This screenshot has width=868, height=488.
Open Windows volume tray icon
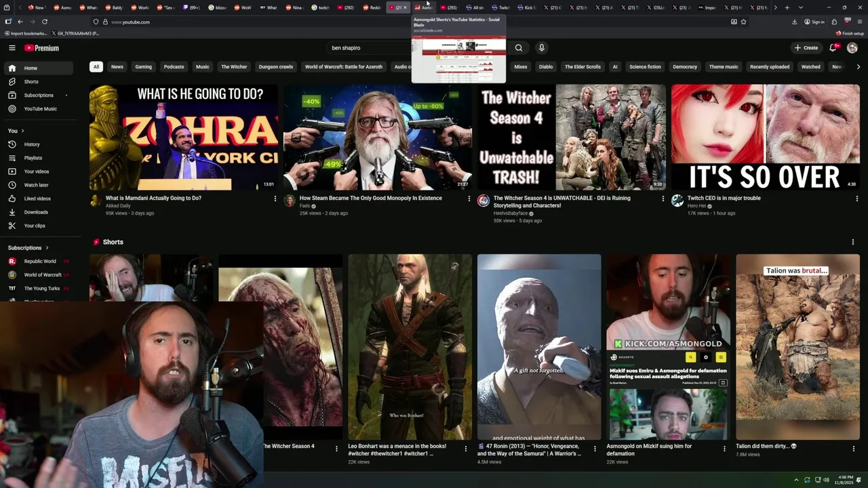click(x=826, y=481)
